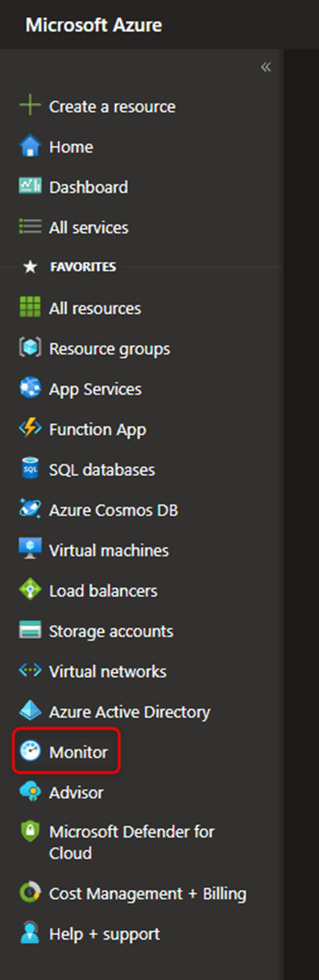Open Virtual machines label
Screen dimensions: 319x980
109,550
